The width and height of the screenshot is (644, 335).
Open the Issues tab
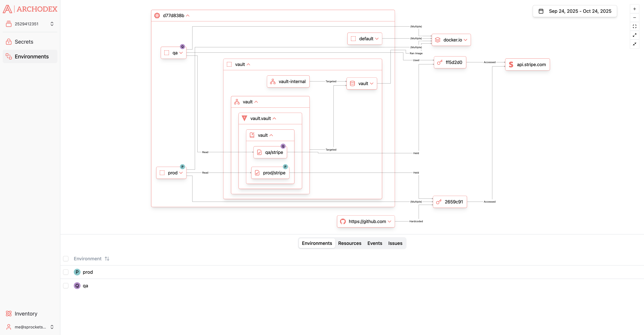pos(395,243)
